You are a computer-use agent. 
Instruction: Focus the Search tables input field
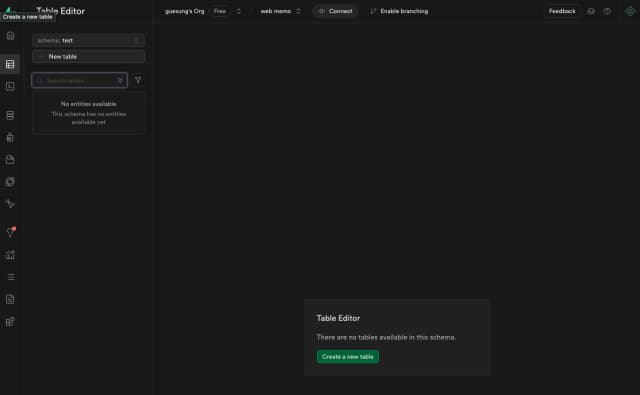click(x=80, y=80)
